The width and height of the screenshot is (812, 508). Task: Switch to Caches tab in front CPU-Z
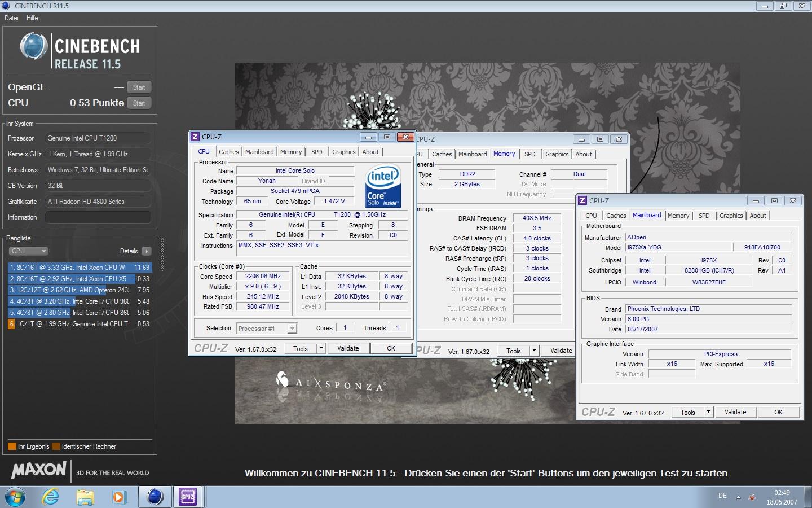229,152
